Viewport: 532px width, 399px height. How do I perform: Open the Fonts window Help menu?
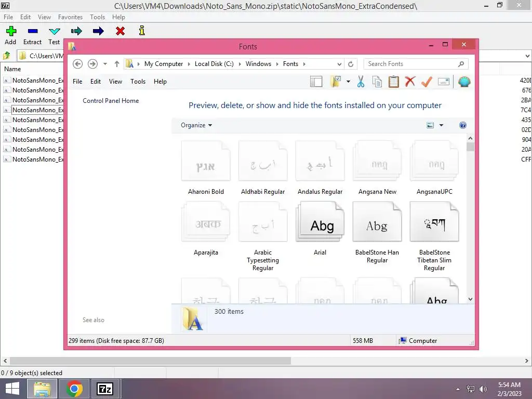(x=160, y=82)
